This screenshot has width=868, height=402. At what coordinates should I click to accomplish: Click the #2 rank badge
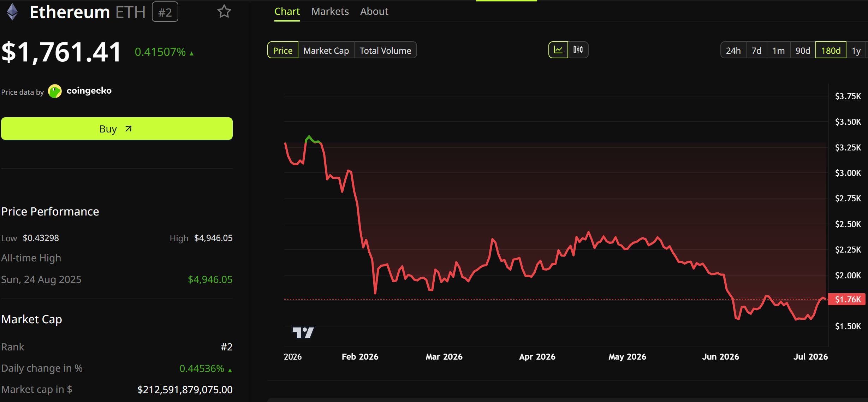pos(165,12)
